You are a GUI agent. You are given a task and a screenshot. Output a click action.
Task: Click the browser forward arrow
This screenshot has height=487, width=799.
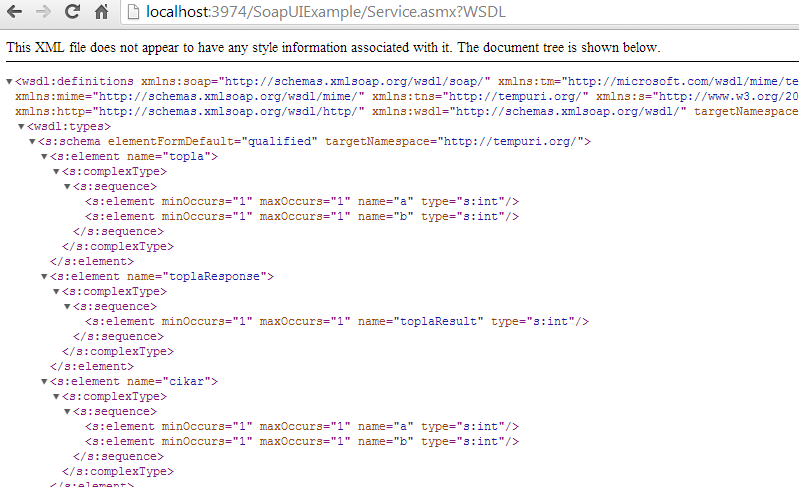(43, 13)
